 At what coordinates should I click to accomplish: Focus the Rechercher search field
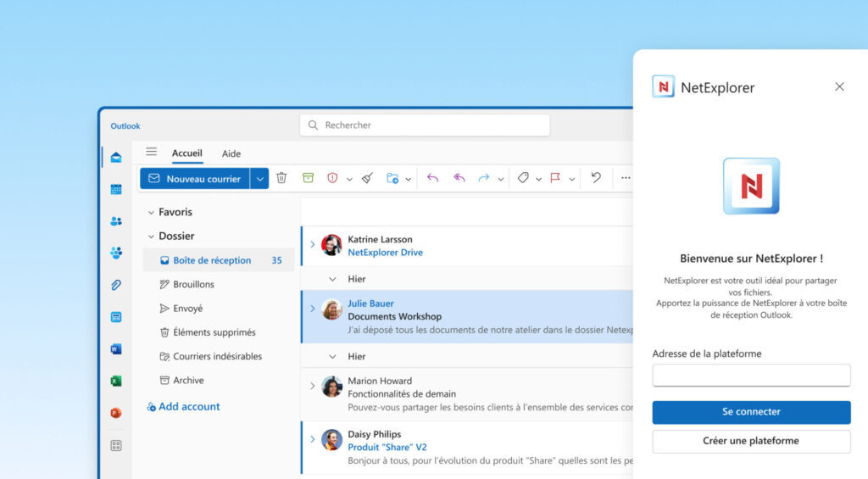point(425,125)
